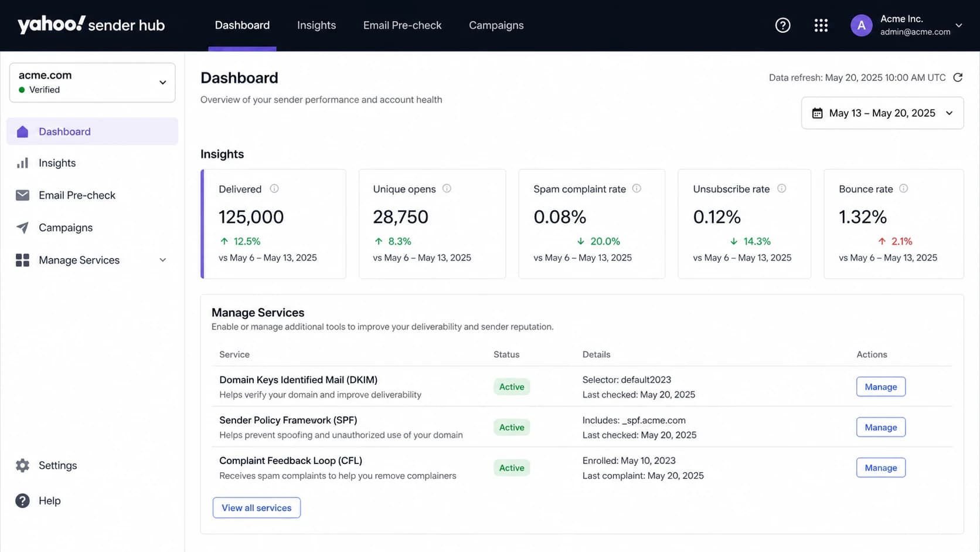Open the apps grid launcher icon

click(821, 25)
